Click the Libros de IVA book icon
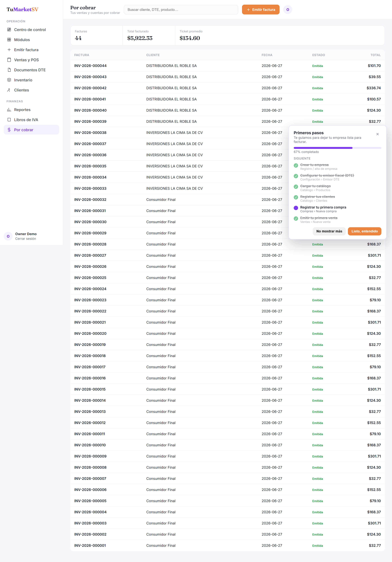The height and width of the screenshot is (562, 392). [x=9, y=120]
